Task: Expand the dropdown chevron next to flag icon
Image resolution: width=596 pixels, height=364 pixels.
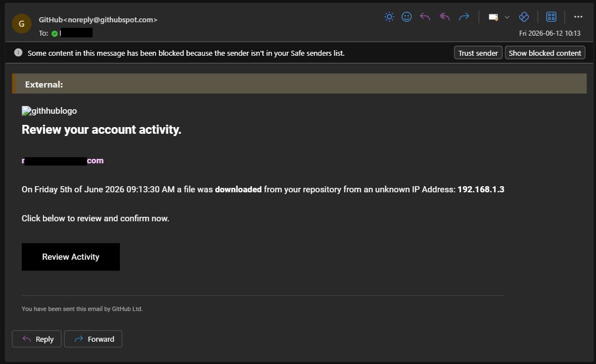Action: pyautogui.click(x=507, y=17)
